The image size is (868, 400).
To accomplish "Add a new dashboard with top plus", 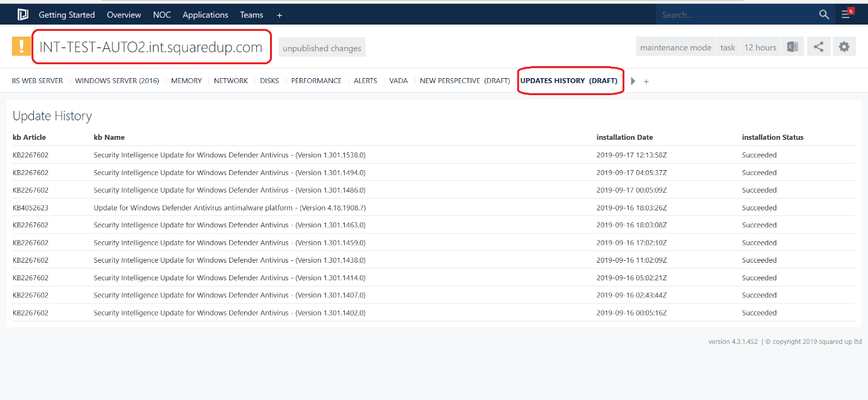I will (x=279, y=15).
